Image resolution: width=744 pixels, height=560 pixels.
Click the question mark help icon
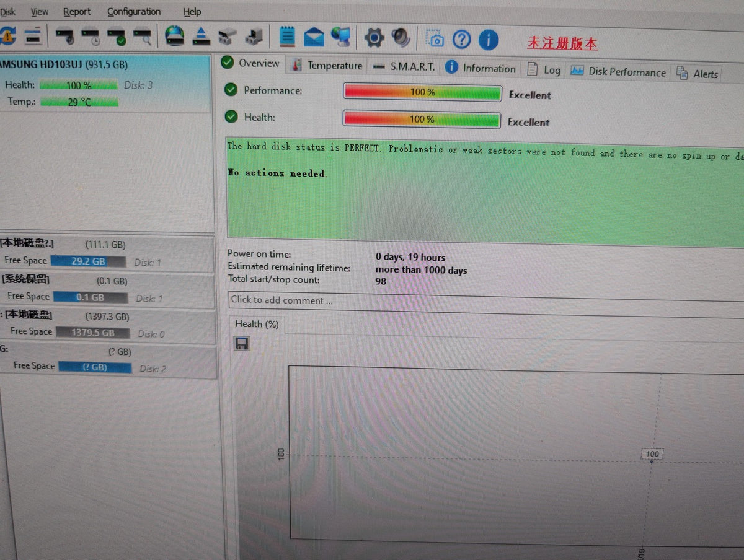[461, 40]
